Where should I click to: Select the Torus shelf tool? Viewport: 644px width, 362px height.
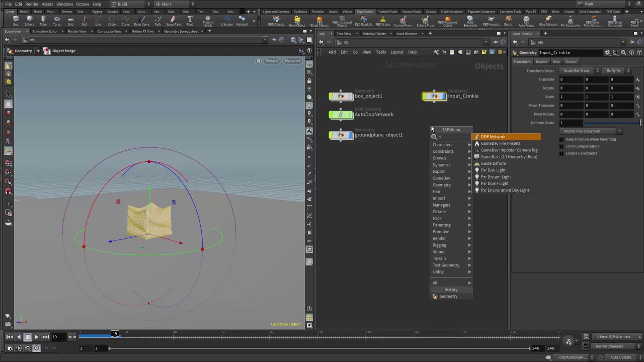pyautogui.click(x=56, y=21)
